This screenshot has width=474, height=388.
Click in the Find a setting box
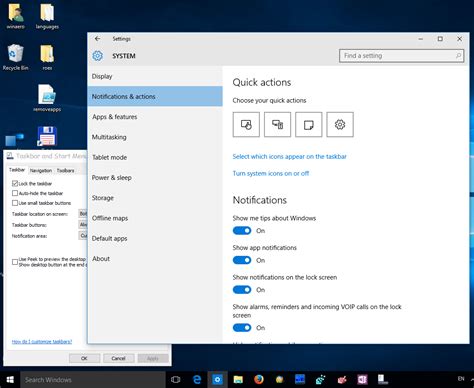[x=401, y=56]
